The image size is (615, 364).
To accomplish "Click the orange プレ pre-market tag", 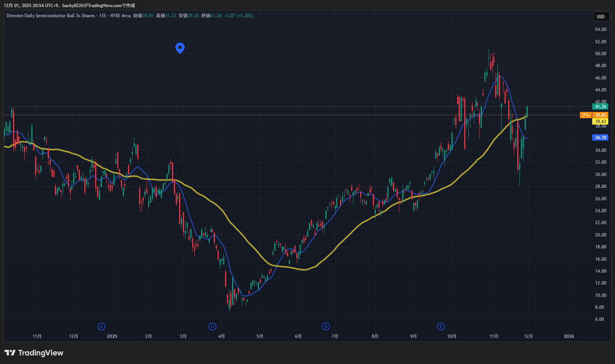I will [x=586, y=115].
